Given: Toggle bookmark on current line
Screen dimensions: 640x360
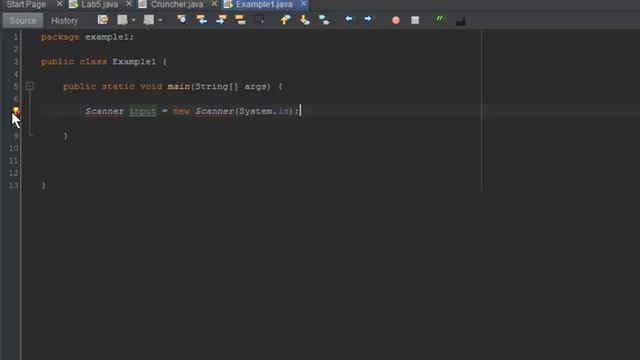Looking at the screenshot, I should 324,20.
